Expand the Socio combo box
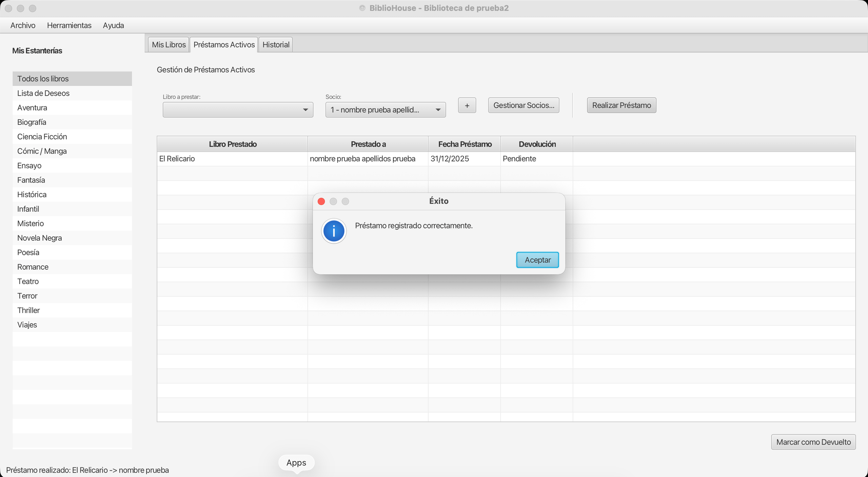The height and width of the screenshot is (477, 868). coord(385,110)
